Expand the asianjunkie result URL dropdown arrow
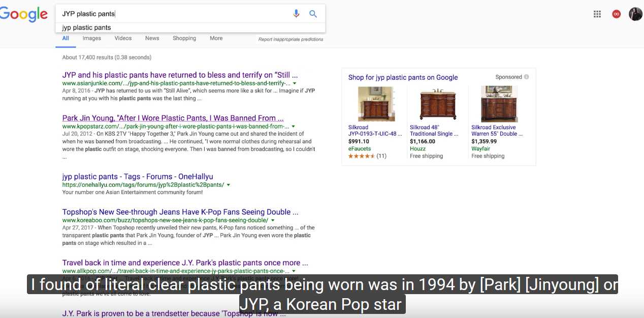Viewport: 644px width, 318px height. click(x=295, y=83)
